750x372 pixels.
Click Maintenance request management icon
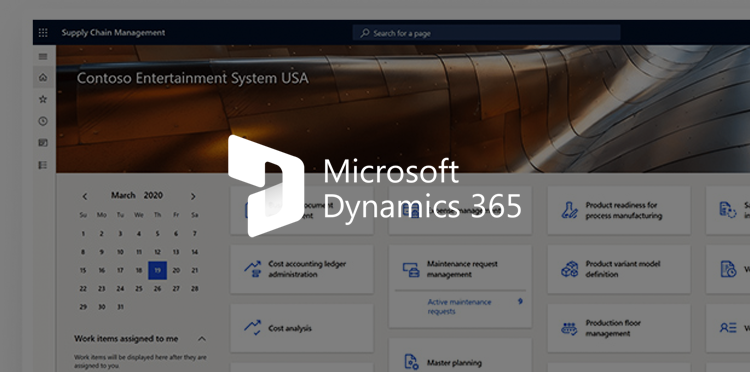click(x=411, y=269)
